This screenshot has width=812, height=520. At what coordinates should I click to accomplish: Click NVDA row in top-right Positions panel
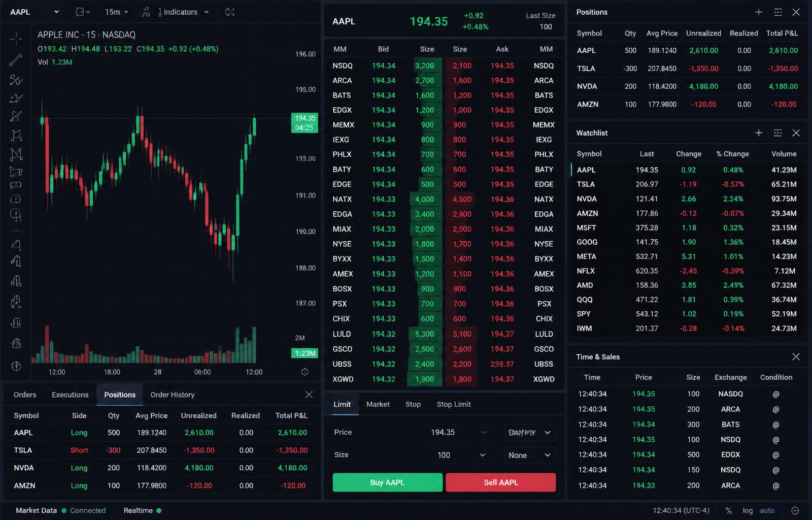click(x=688, y=86)
